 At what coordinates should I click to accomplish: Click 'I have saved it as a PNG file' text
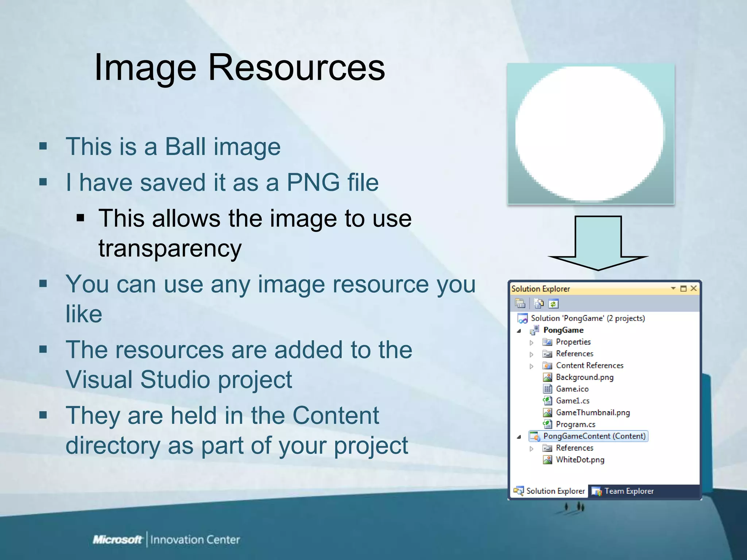pos(222,182)
